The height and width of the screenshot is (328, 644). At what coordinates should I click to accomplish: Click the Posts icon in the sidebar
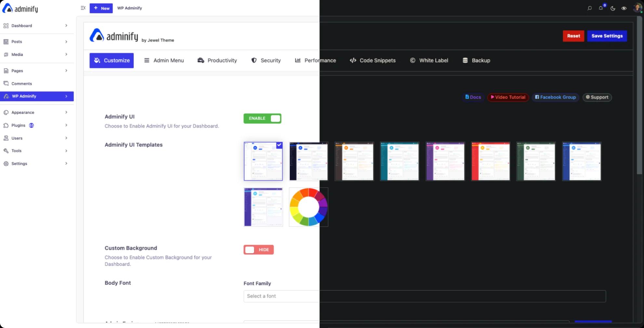click(x=6, y=42)
